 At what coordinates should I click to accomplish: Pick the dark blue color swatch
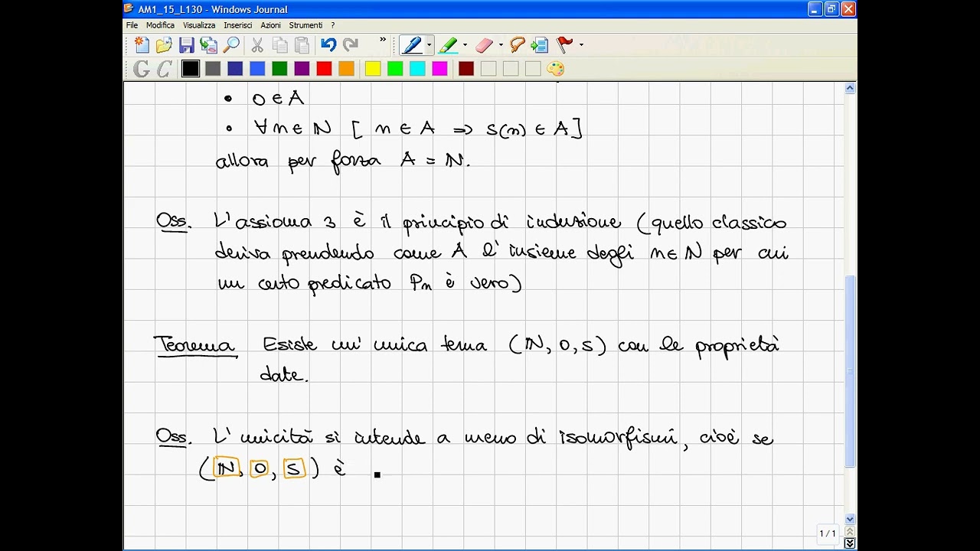pos(235,69)
